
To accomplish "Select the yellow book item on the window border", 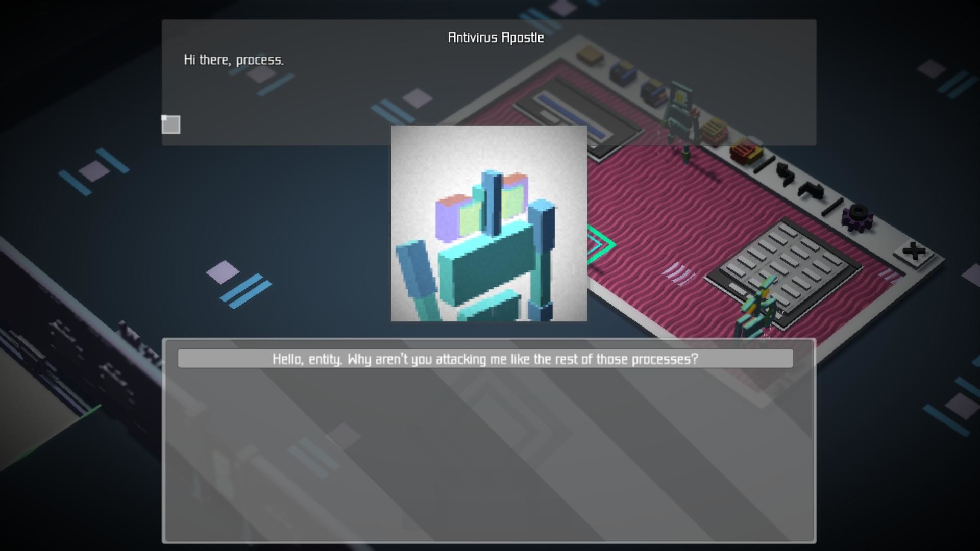I will (x=713, y=127).
